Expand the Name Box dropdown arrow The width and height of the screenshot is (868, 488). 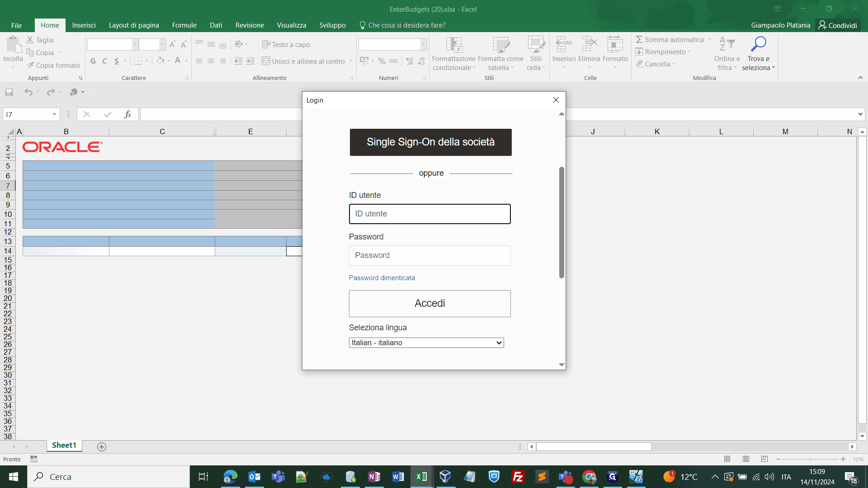pos(54,114)
